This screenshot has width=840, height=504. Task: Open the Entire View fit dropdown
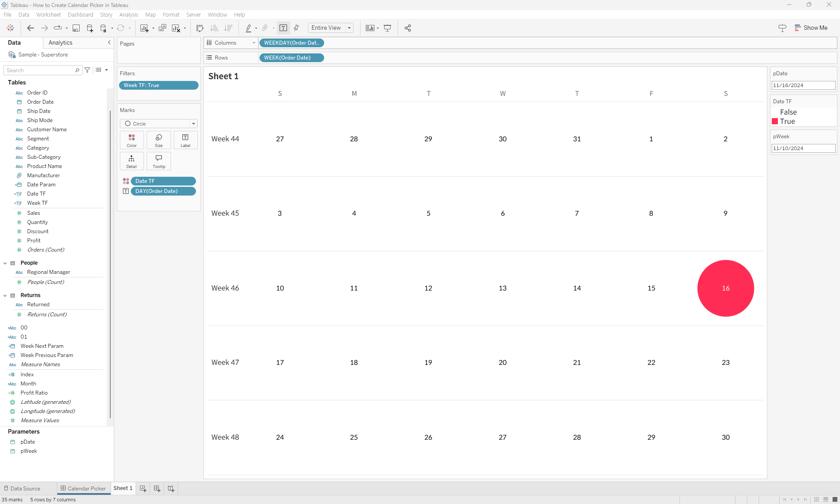[x=349, y=28]
